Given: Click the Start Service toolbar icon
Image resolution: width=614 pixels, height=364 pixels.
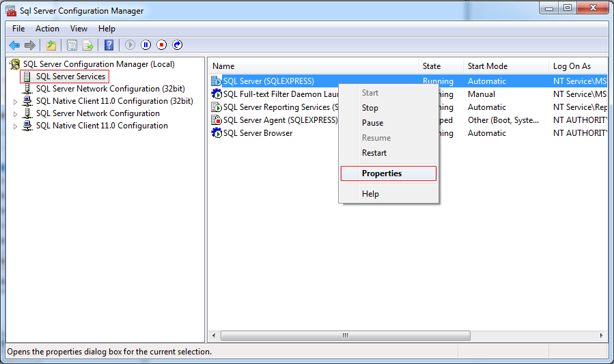Looking at the screenshot, I should (130, 45).
